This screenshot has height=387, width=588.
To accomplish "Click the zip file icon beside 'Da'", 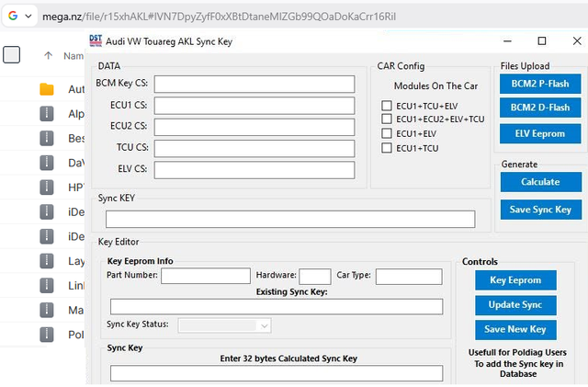I will pyautogui.click(x=47, y=163).
